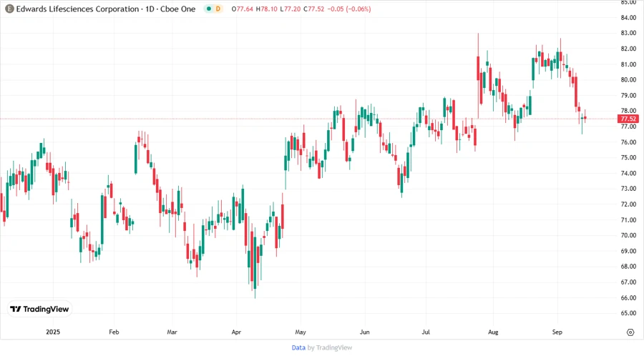
Task: Click the close value C77.52
Action: click(314, 9)
